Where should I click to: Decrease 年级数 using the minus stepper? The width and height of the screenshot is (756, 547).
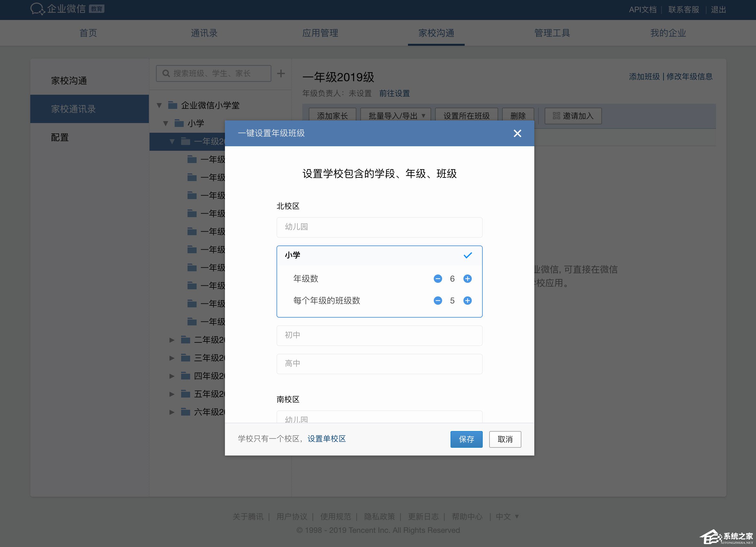(438, 279)
